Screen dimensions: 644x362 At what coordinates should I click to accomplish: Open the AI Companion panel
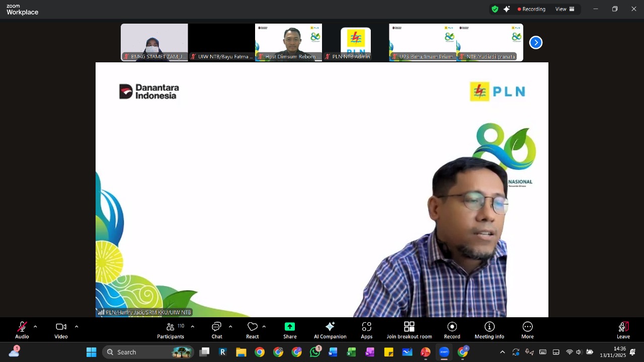(330, 330)
